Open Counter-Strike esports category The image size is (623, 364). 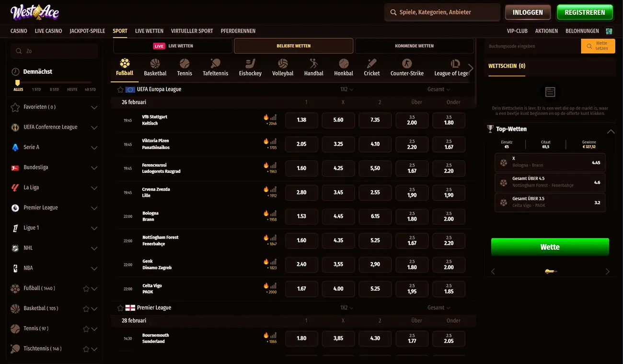coord(407,67)
